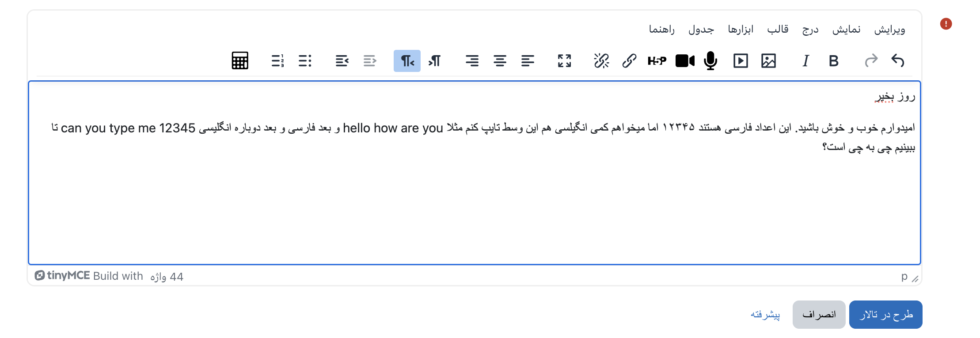
Task: Insert H5P content icon
Action: point(657,60)
